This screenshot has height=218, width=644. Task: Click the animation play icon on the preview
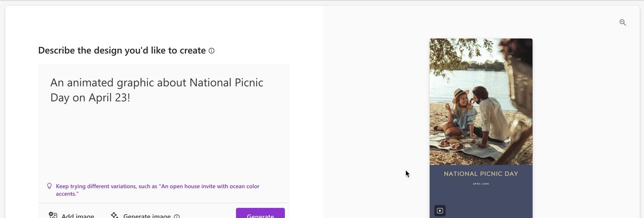point(440,210)
